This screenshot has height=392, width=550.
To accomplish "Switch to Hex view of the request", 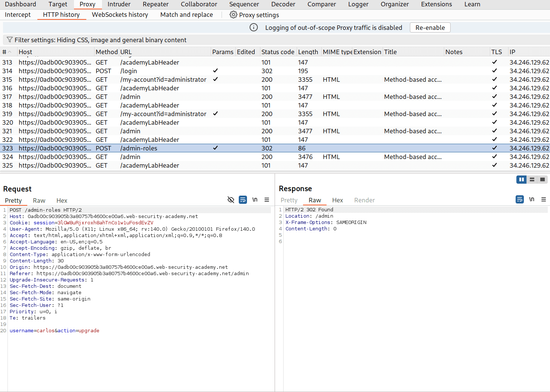I will coord(62,200).
